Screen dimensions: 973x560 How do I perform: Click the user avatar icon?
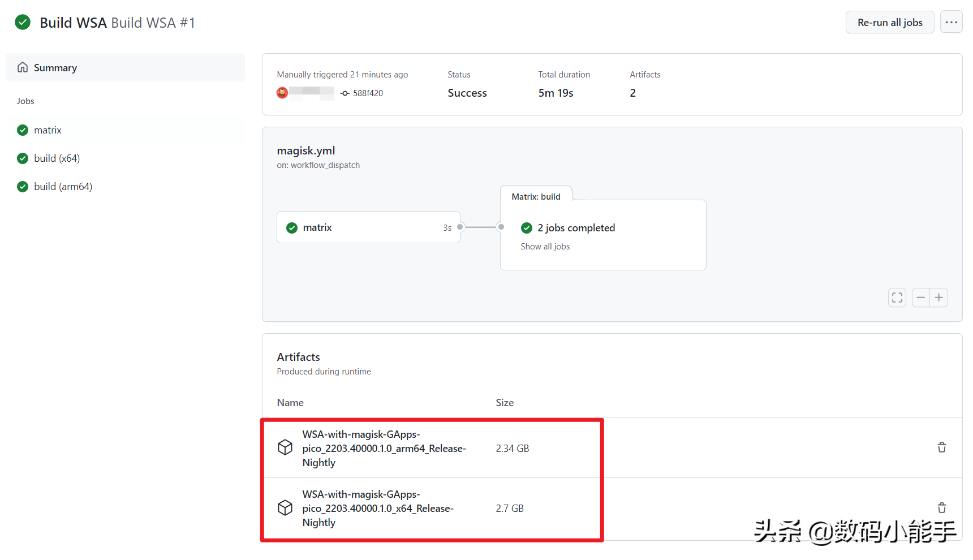tap(282, 93)
